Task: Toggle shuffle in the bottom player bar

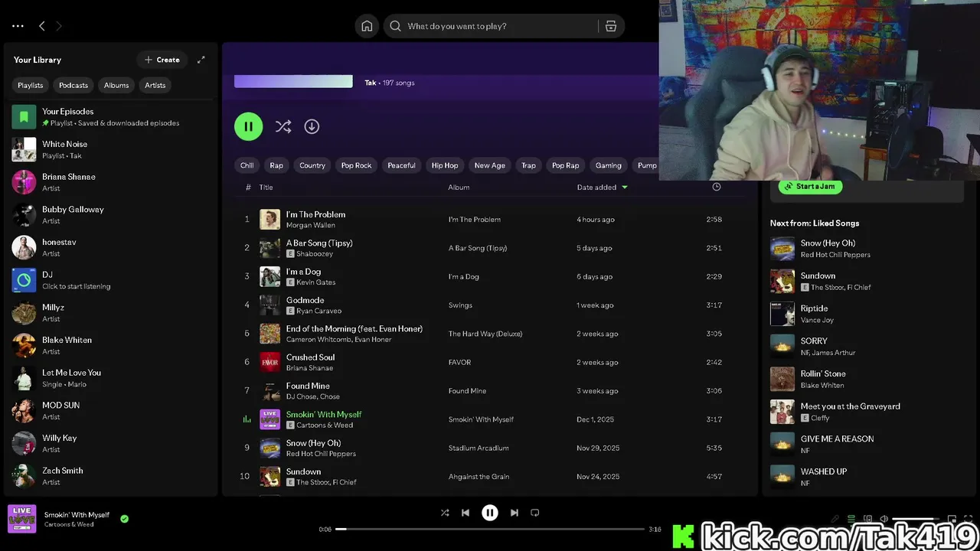Action: (445, 513)
